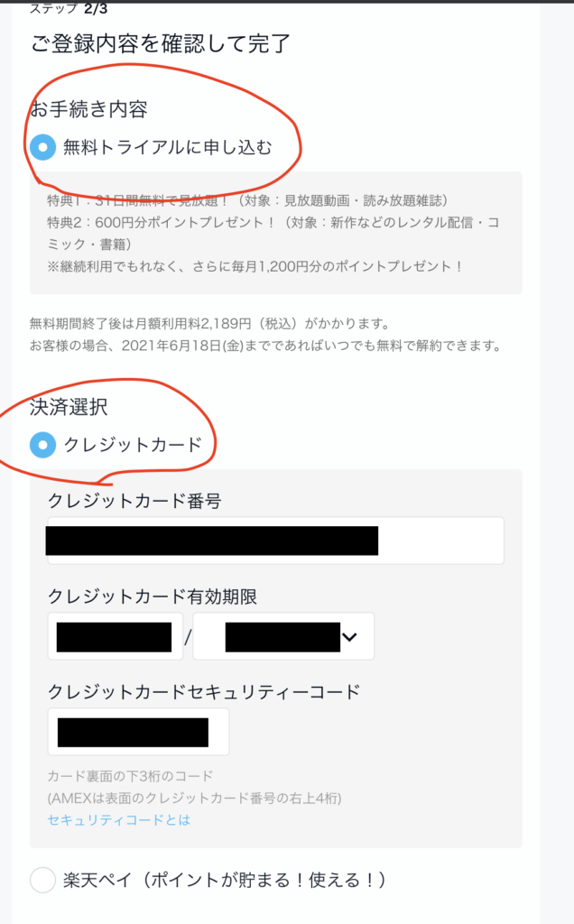Screen dimensions: 574x924
Task: Click the AMEX security code hint text
Action: coord(194,798)
